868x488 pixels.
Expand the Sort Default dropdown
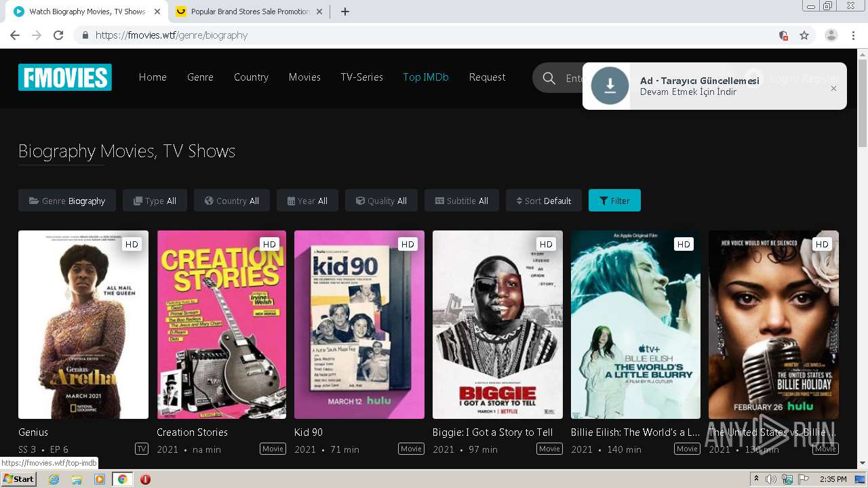[544, 201]
